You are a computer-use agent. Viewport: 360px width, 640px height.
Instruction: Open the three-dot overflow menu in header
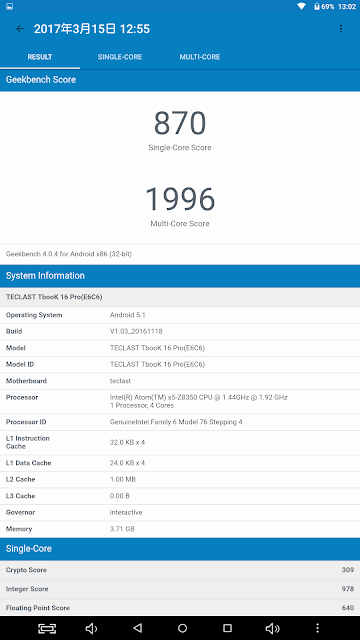point(341,29)
